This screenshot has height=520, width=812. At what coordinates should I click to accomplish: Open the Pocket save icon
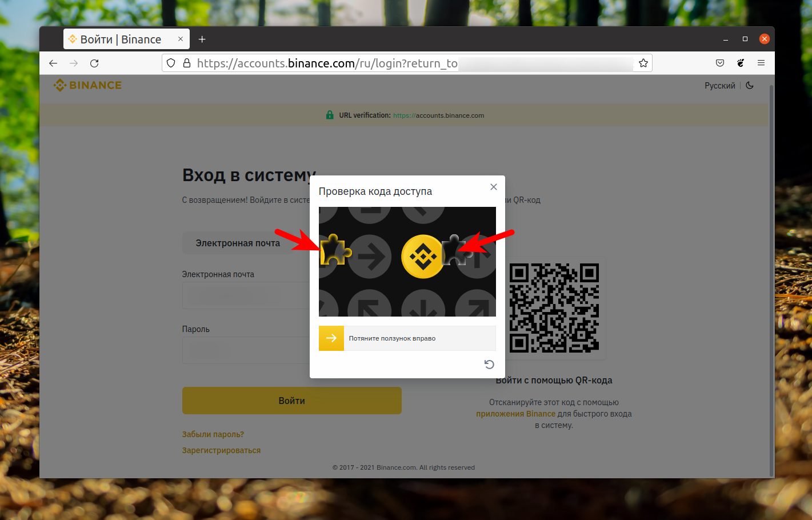(x=720, y=63)
